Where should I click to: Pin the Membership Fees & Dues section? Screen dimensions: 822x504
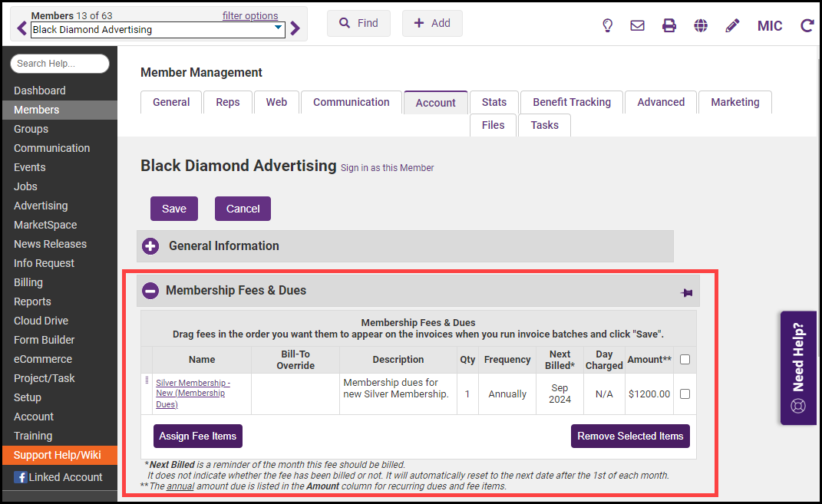[x=686, y=292]
